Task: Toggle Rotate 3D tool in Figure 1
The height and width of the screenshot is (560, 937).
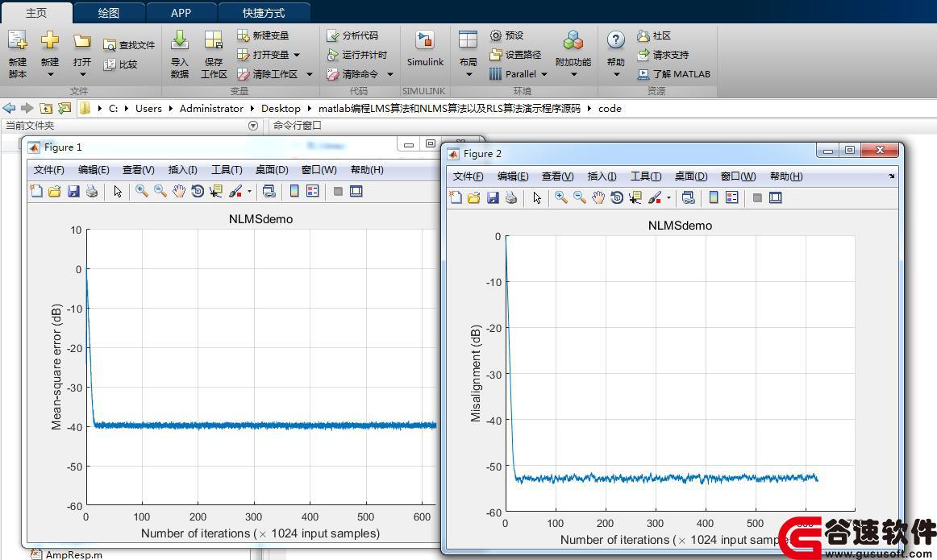Action: click(198, 191)
